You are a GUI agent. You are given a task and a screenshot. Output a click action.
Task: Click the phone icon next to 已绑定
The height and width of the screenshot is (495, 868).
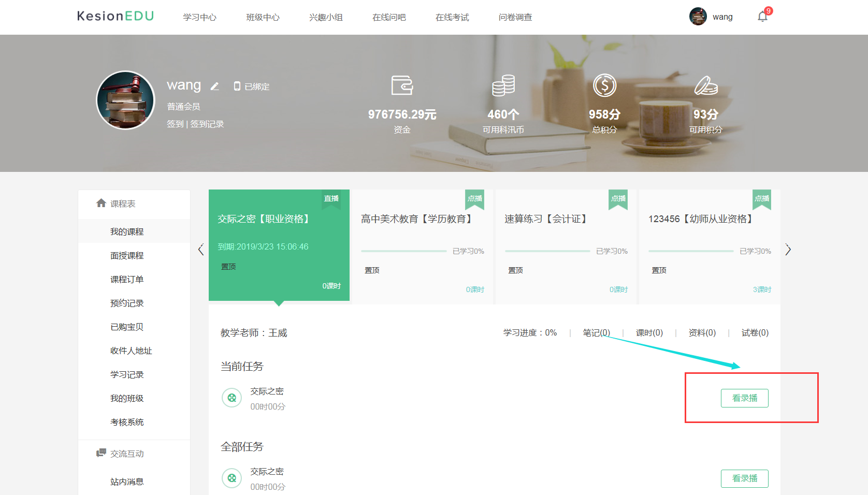(238, 86)
